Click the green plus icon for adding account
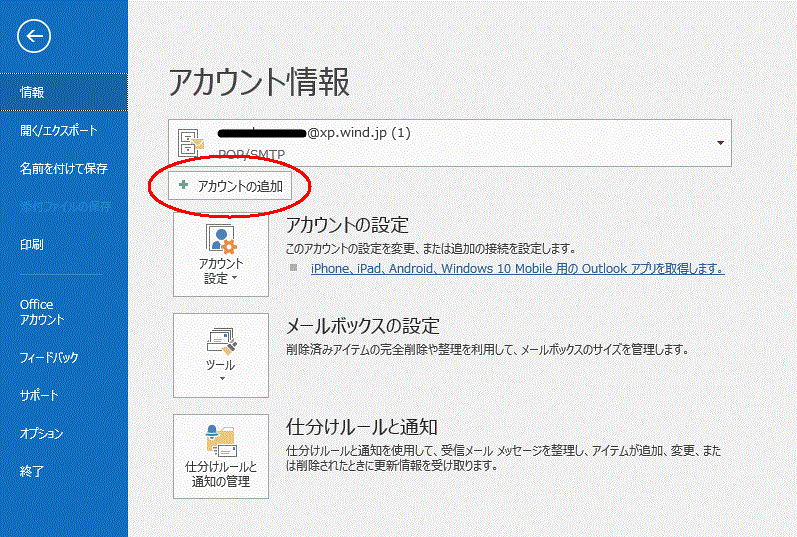 (x=183, y=185)
